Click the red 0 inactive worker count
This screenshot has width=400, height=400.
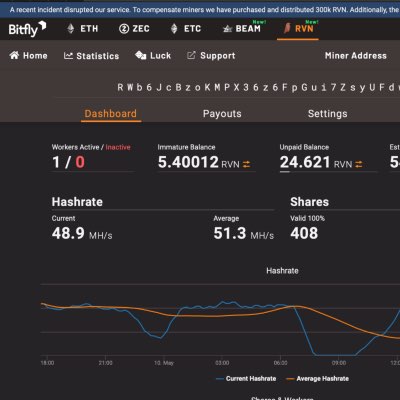pyautogui.click(x=80, y=162)
